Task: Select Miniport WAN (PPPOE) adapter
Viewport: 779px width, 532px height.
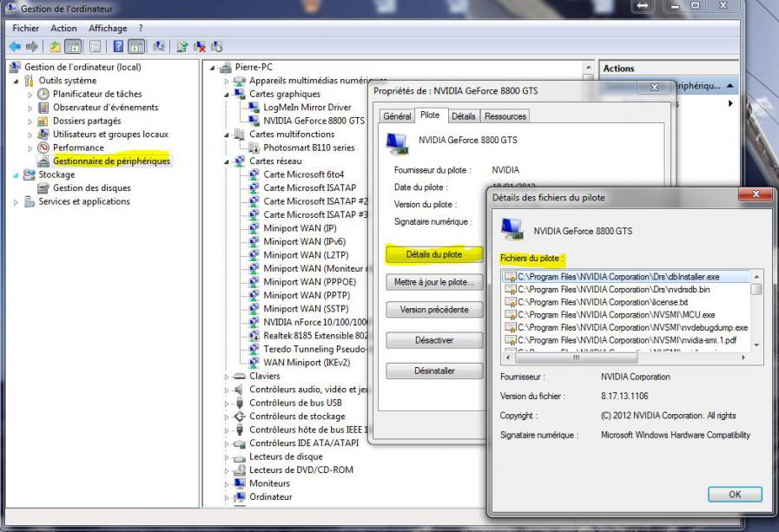Action: click(x=309, y=281)
